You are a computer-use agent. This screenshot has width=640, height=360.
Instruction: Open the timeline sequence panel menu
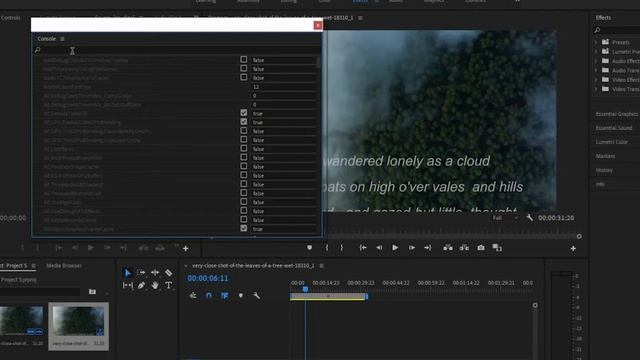[x=322, y=266]
